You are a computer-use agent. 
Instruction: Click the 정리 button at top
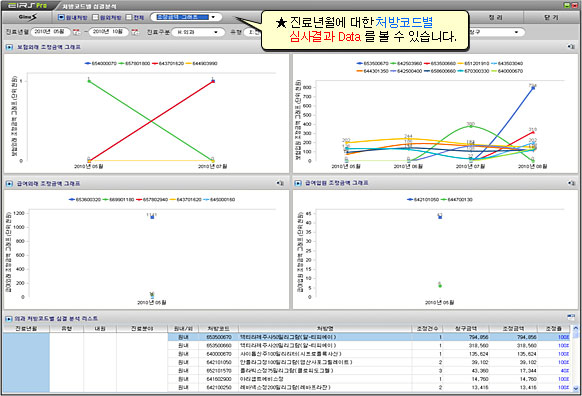[496, 17]
